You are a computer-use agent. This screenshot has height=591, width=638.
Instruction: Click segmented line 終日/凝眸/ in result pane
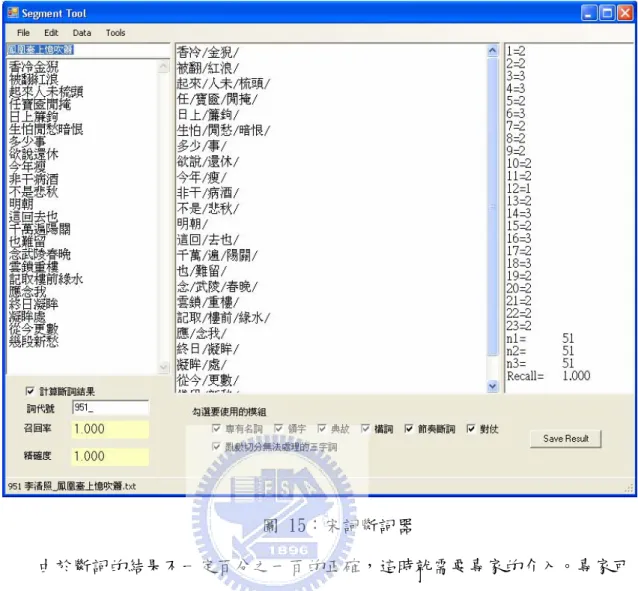(x=208, y=349)
